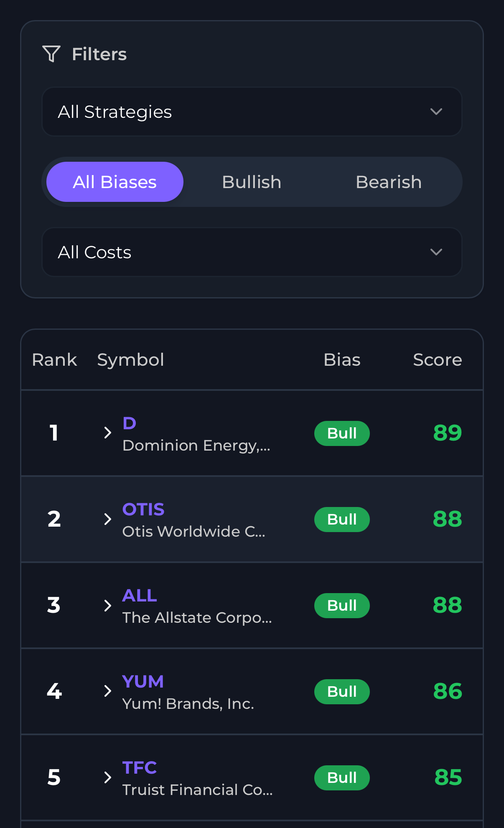Image resolution: width=504 pixels, height=828 pixels.
Task: Click the TFC ticker symbol
Action: pos(140,768)
